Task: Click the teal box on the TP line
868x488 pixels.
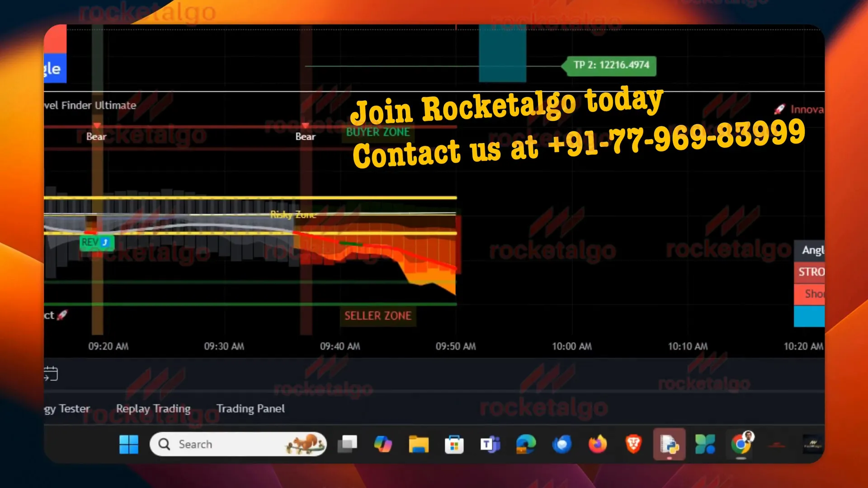Action: click(x=502, y=53)
